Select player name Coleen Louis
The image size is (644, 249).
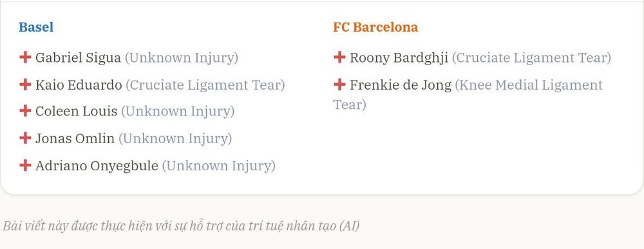[76, 111]
